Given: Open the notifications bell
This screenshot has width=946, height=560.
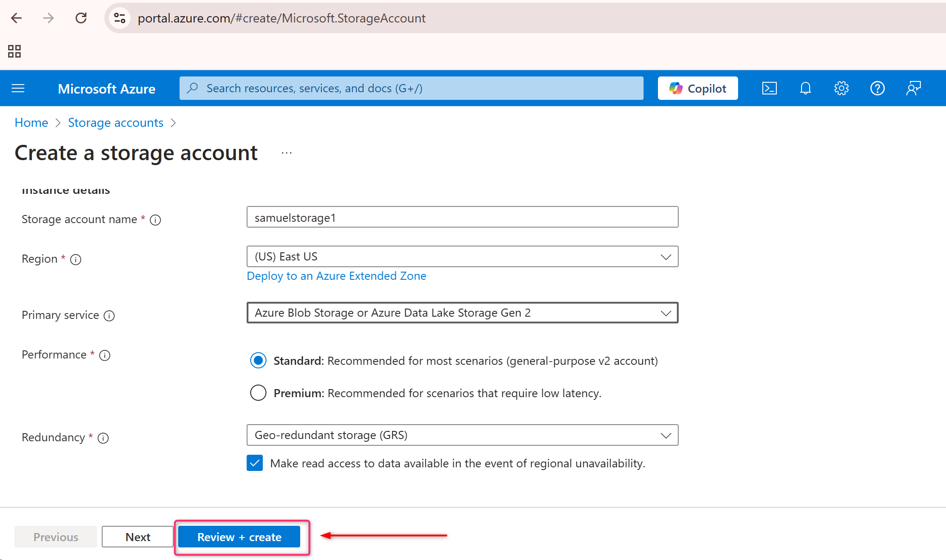Looking at the screenshot, I should (806, 88).
